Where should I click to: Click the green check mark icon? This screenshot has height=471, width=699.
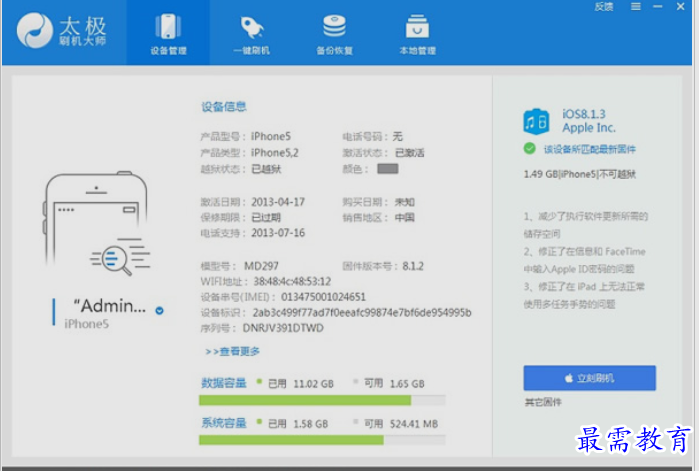(529, 148)
